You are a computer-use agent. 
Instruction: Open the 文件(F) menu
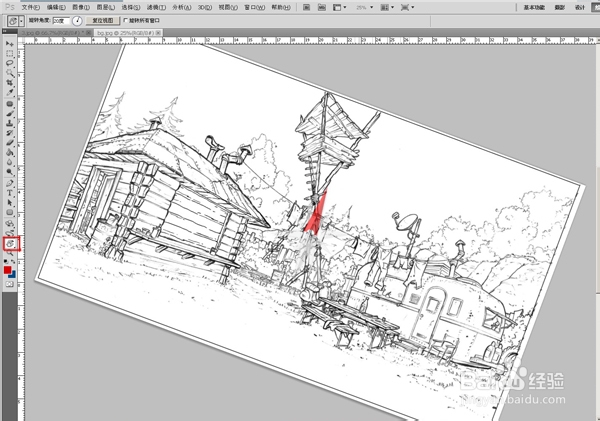pyautogui.click(x=31, y=7)
